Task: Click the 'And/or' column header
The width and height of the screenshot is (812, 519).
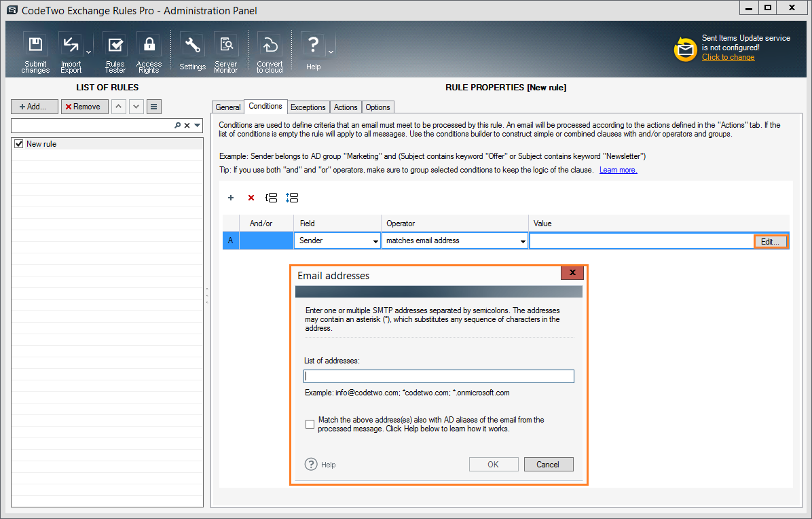Action: [x=266, y=223]
